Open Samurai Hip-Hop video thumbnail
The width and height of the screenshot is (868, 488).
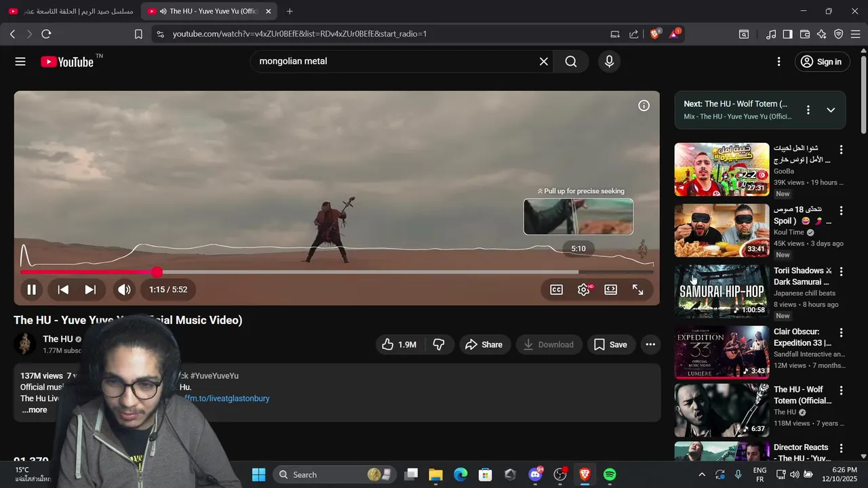pos(722,291)
